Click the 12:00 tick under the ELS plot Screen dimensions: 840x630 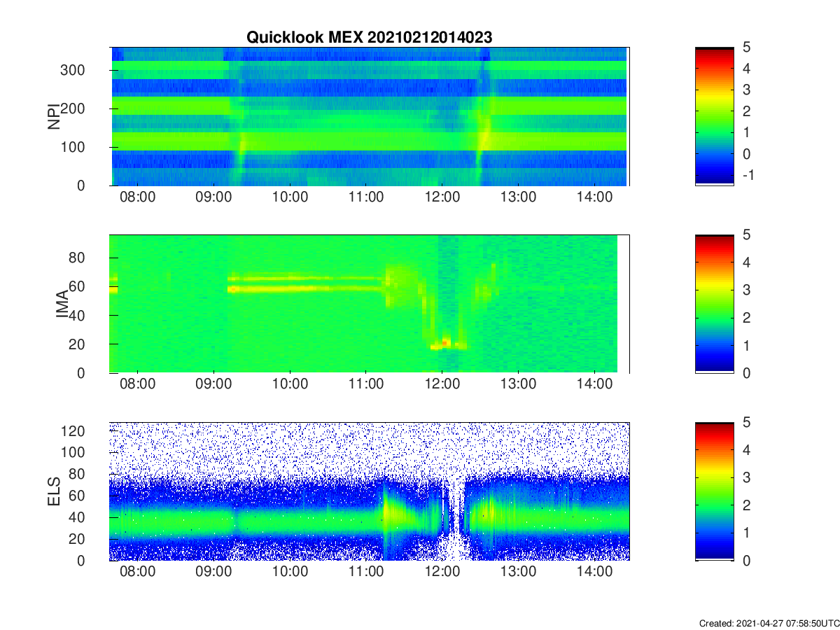click(442, 572)
